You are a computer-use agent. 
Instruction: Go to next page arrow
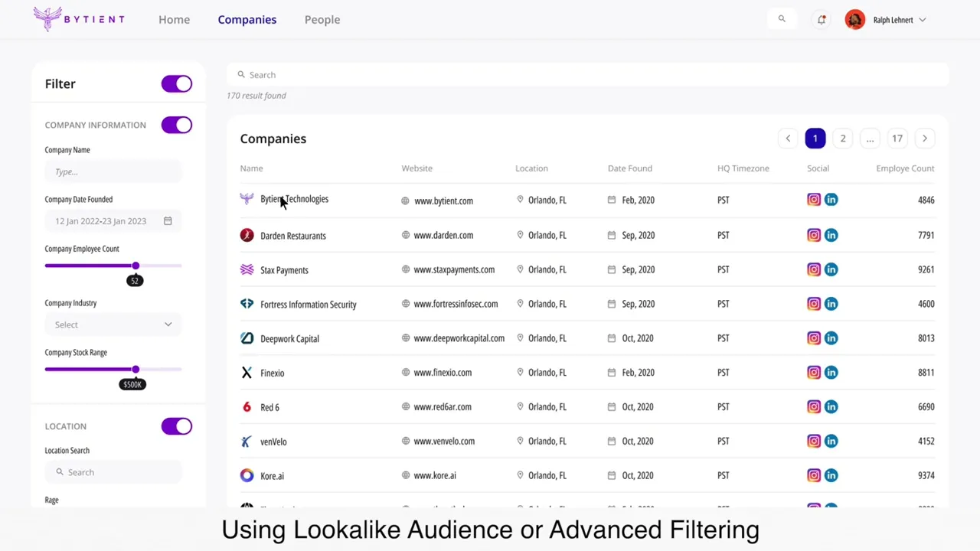point(924,139)
